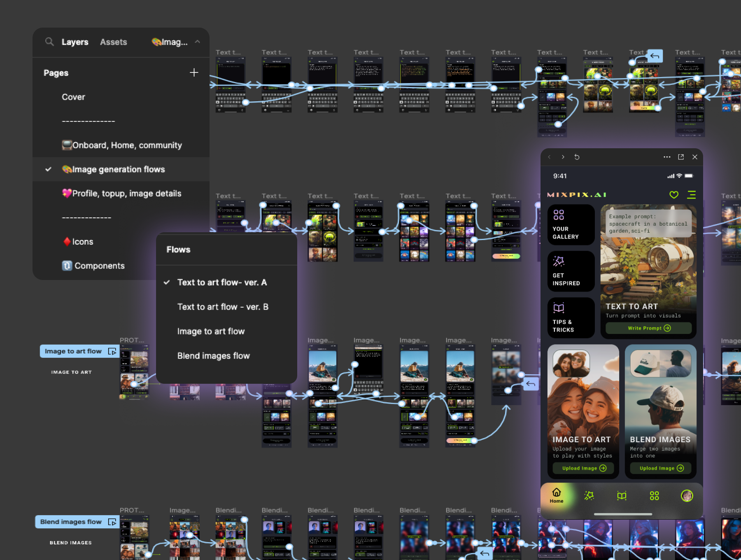The height and width of the screenshot is (560, 741).
Task: Add a new page with plus icon
Action: coord(194,72)
